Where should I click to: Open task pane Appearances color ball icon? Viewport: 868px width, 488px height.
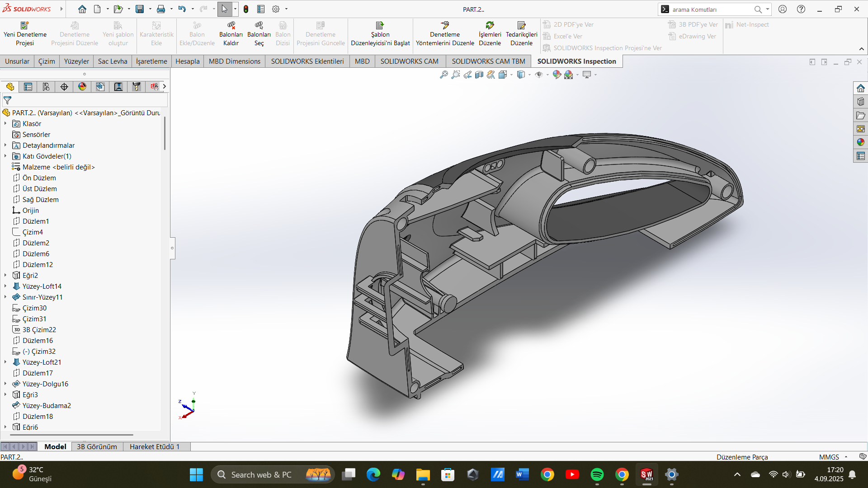(x=861, y=142)
